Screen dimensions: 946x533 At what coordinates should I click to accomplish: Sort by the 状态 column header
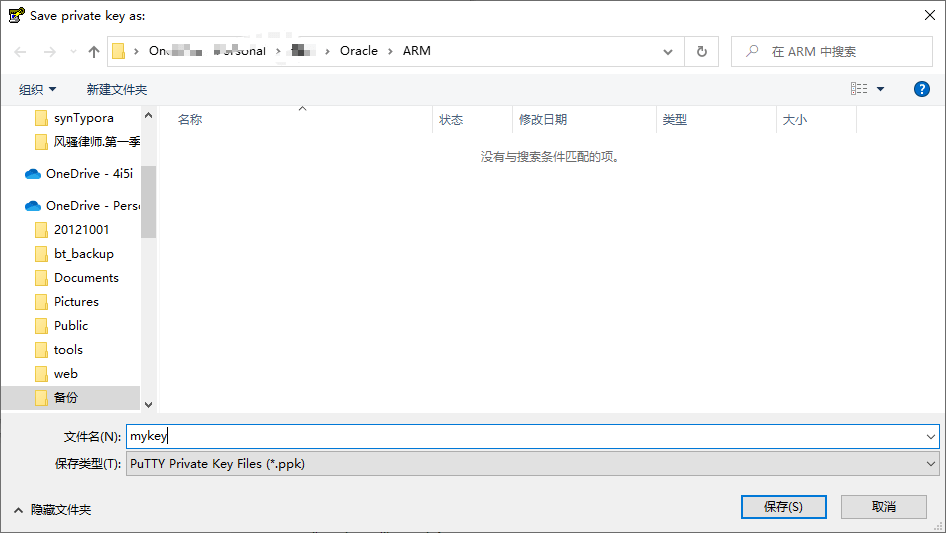[451, 120]
